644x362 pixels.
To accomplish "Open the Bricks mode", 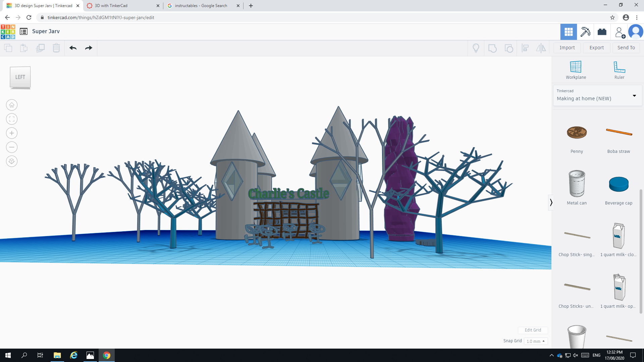I will pos(602,32).
